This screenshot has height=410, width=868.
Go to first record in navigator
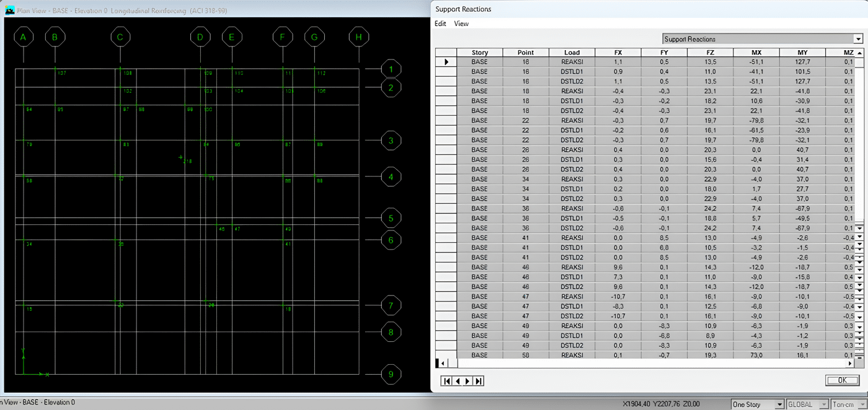446,381
